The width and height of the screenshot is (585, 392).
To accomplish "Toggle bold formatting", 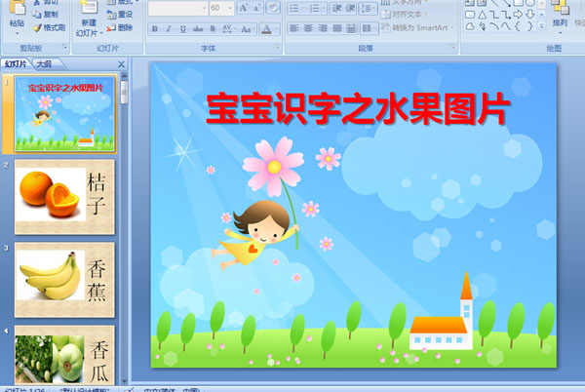I will click(x=154, y=29).
